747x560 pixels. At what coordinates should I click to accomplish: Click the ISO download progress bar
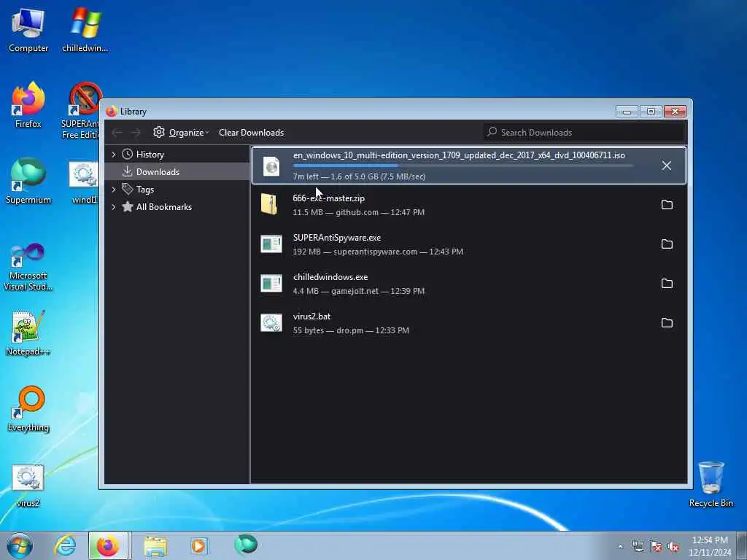pos(463,166)
